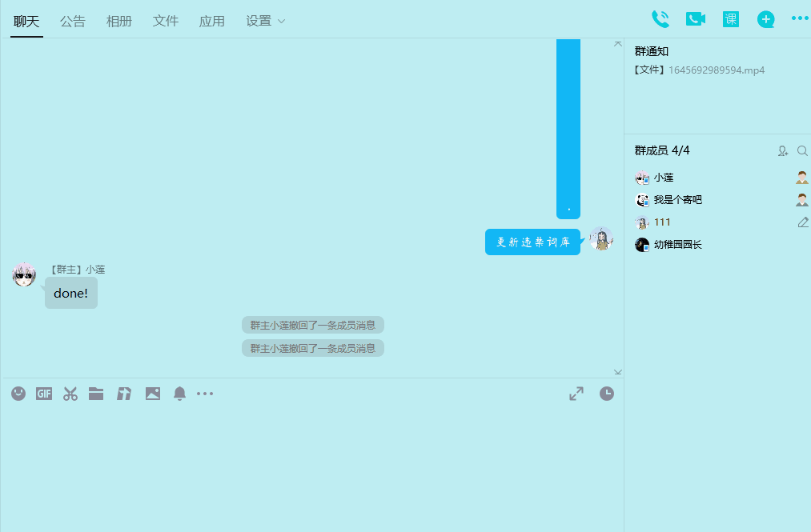This screenshot has height=532, width=811.
Task: Open the GIF sticker panel
Action: pos(44,394)
